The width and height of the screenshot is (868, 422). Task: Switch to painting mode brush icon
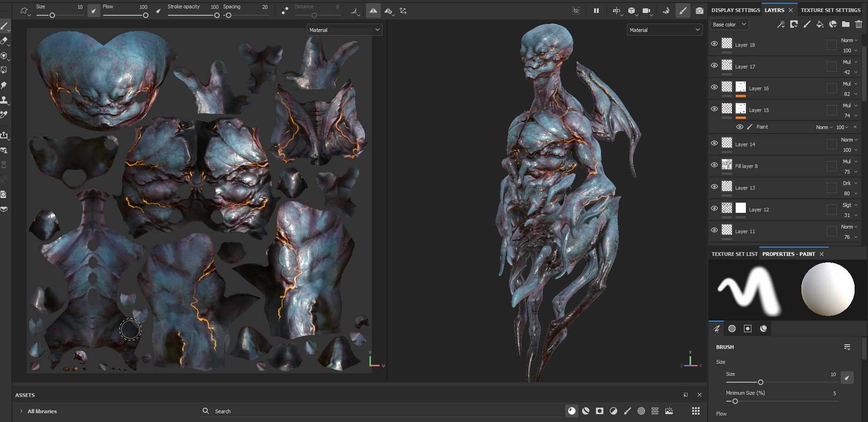click(683, 11)
